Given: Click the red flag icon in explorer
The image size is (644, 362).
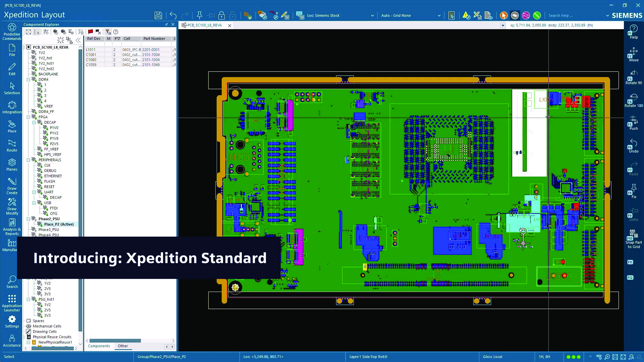Looking at the screenshot, I should coord(90,32).
